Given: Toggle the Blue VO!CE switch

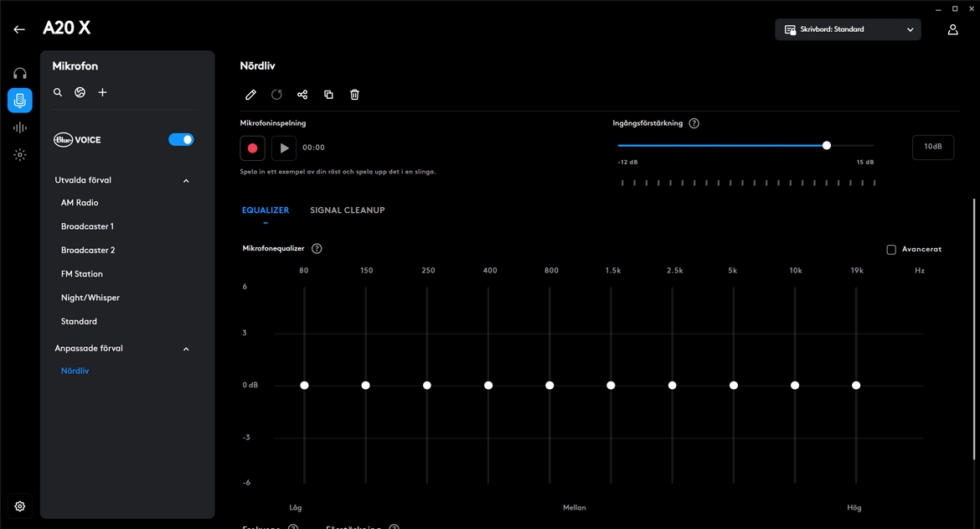Looking at the screenshot, I should point(181,140).
